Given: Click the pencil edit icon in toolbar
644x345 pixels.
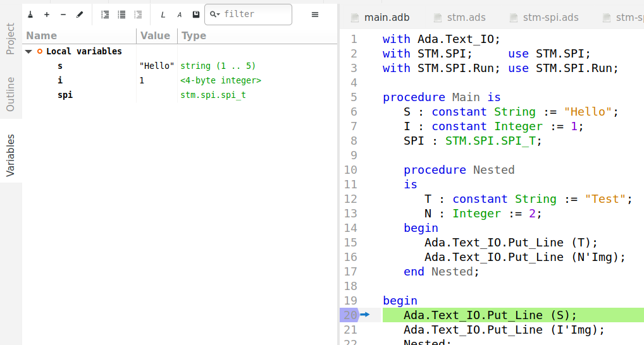Looking at the screenshot, I should 80,15.
